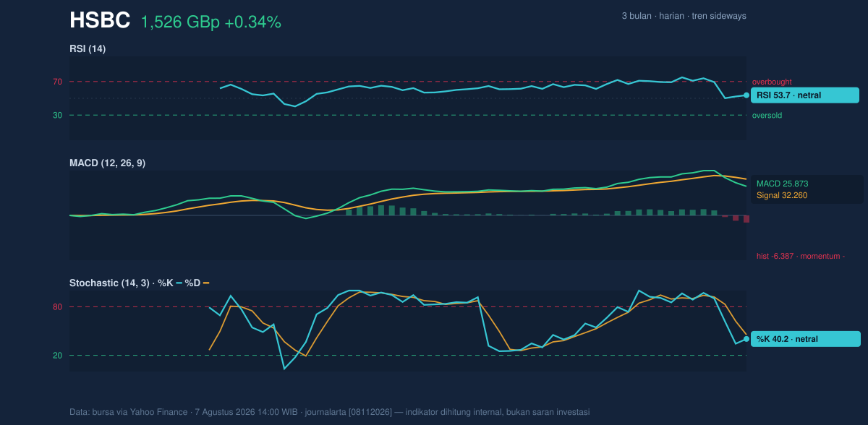
Task: Click the cyan %K legend dash
Action: pos(179,283)
